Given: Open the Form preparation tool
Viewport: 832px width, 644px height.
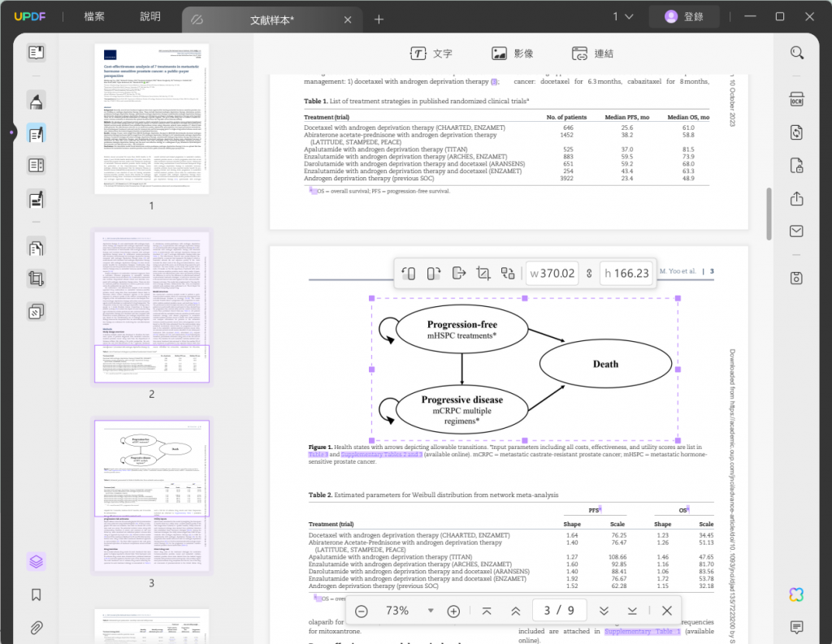Looking at the screenshot, I should point(36,166).
